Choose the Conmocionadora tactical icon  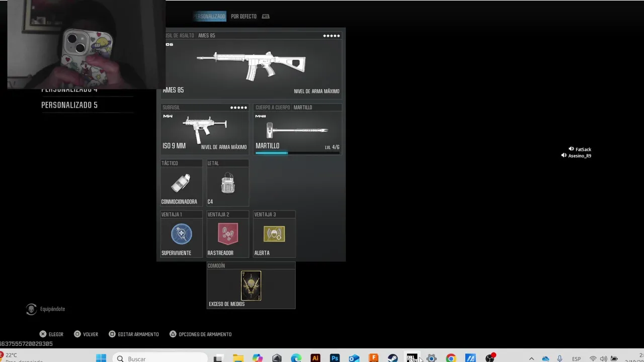point(181,184)
